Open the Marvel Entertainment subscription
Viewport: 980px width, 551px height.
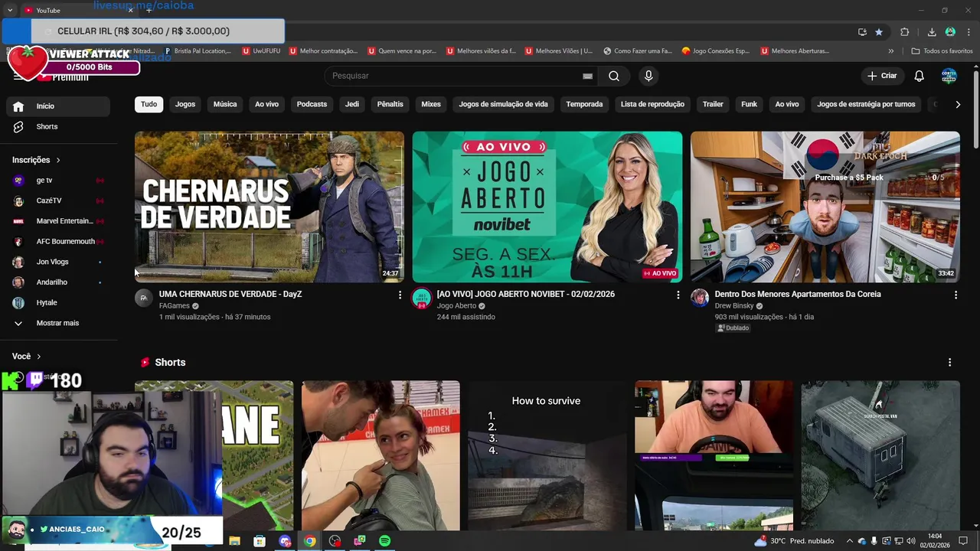pos(58,221)
